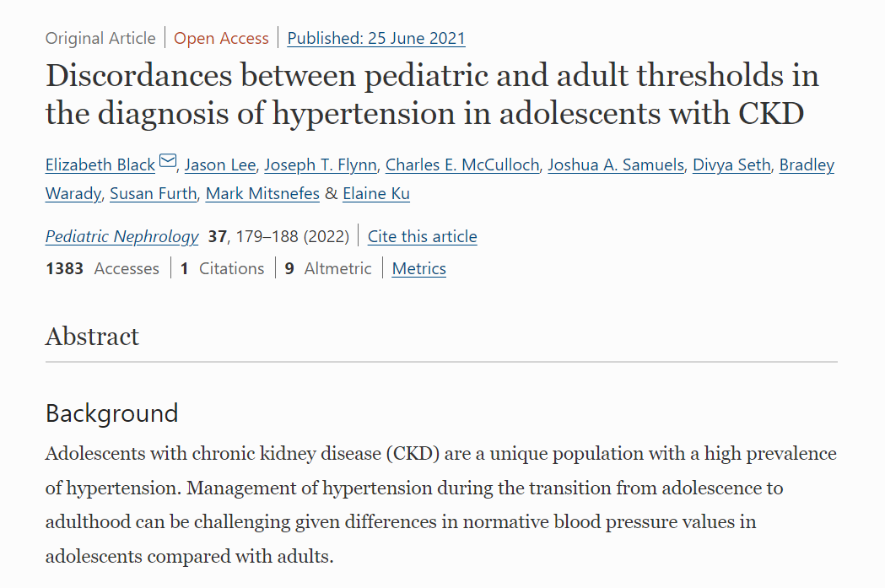Screen dimensions: 885x588
Task: Open author link Jason Lee
Action: pyautogui.click(x=219, y=165)
